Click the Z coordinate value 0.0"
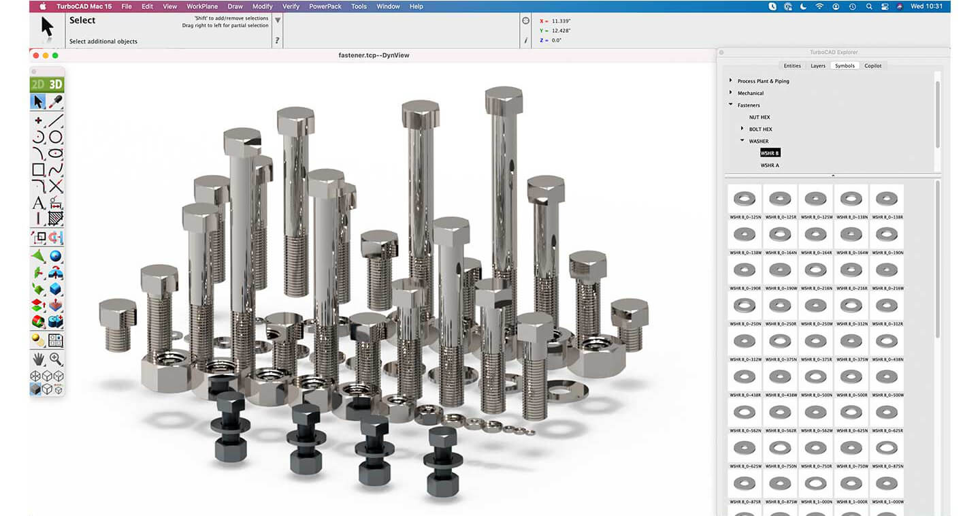The image size is (980, 516). click(557, 40)
